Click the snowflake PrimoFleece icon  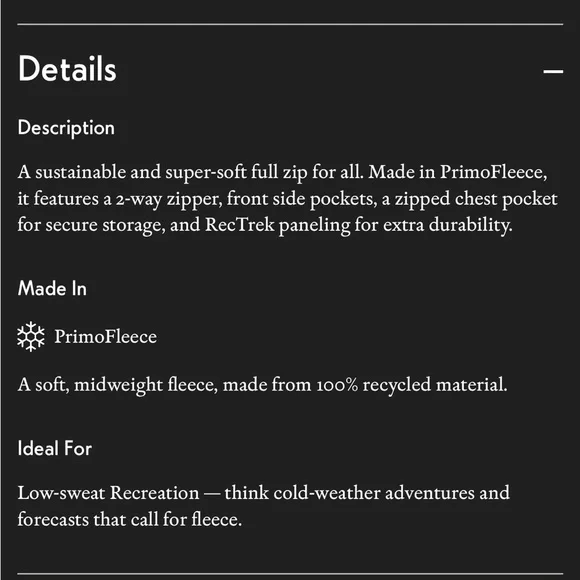31,336
